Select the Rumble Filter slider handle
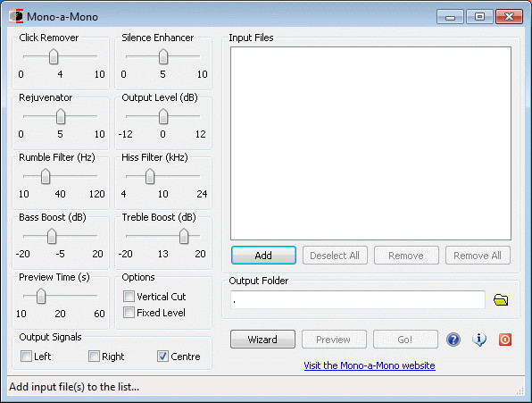 pos(46,176)
